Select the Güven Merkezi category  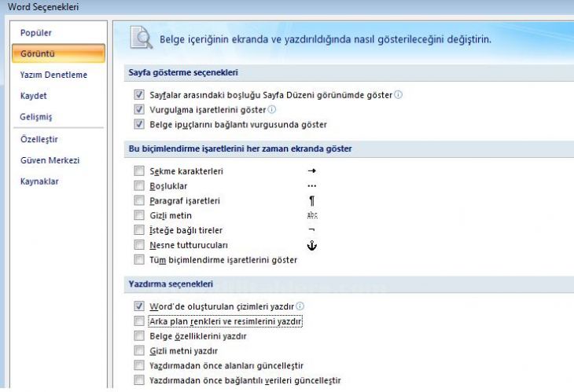[50, 160]
